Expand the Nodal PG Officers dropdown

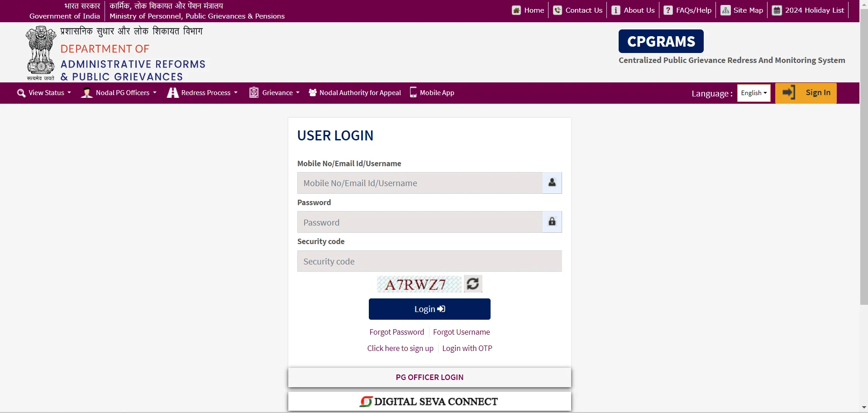pyautogui.click(x=119, y=93)
